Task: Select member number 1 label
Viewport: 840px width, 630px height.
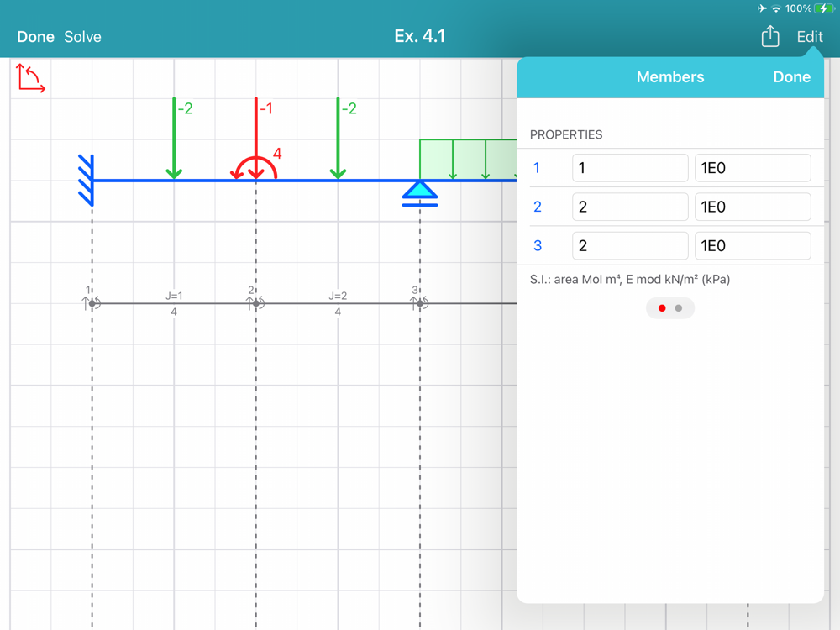Action: click(x=537, y=168)
